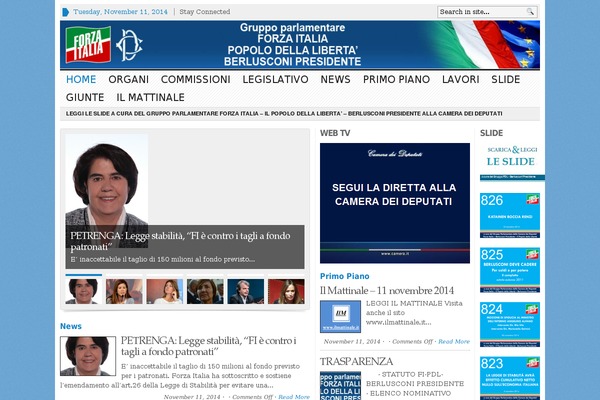Open the LAVORI menu item
This screenshot has width=600, height=400.
click(x=461, y=79)
